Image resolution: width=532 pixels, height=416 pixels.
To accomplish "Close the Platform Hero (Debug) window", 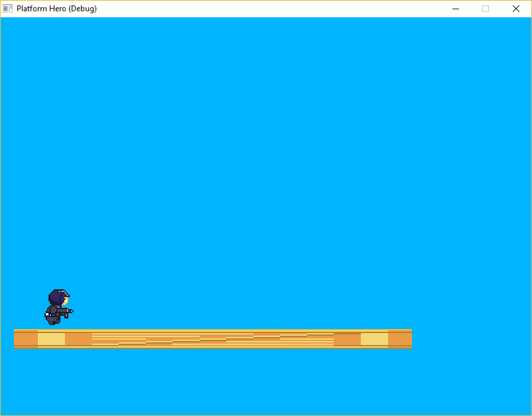I will 515,9.
